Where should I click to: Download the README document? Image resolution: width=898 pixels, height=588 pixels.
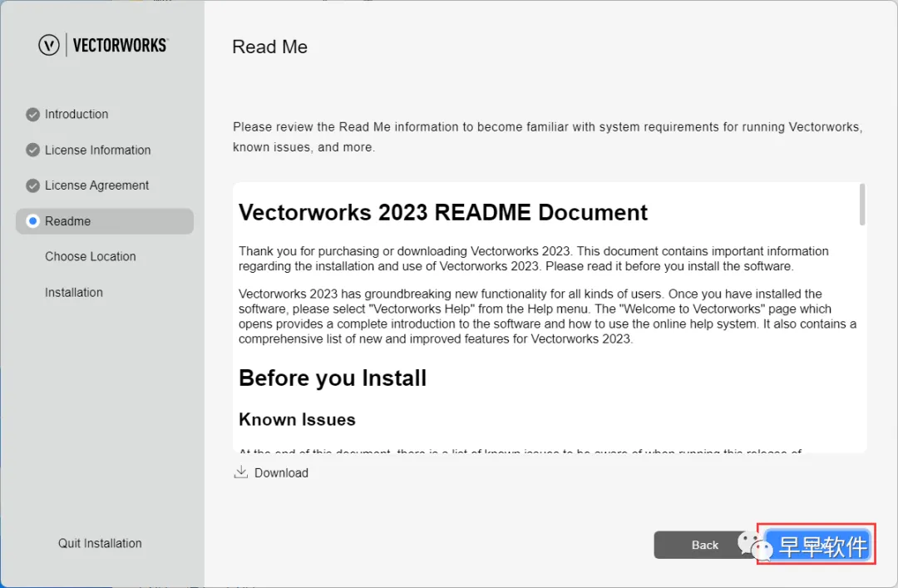(x=271, y=472)
